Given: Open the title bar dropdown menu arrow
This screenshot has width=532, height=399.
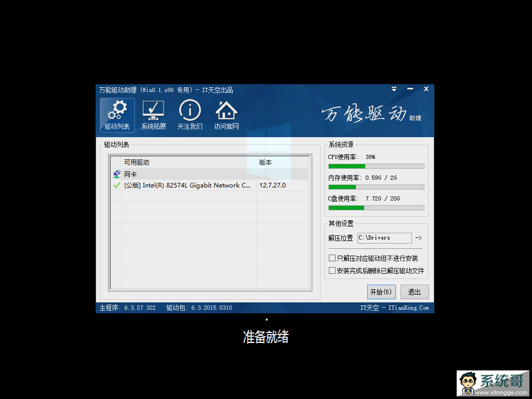Looking at the screenshot, I should click(x=394, y=89).
